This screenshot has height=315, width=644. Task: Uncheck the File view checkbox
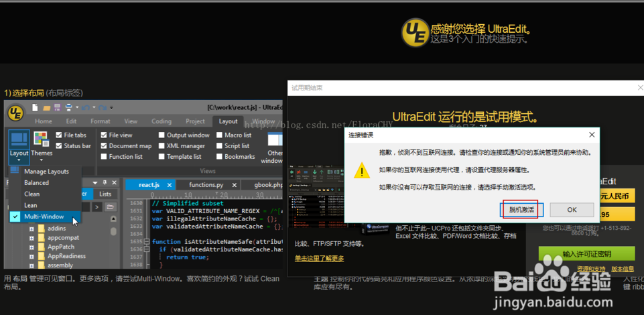click(104, 135)
